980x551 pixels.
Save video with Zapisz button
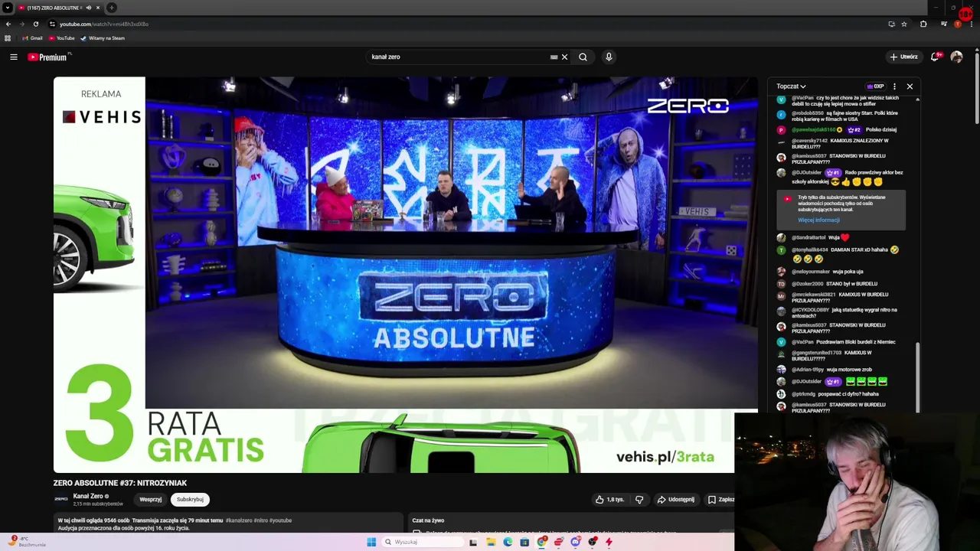tap(720, 500)
